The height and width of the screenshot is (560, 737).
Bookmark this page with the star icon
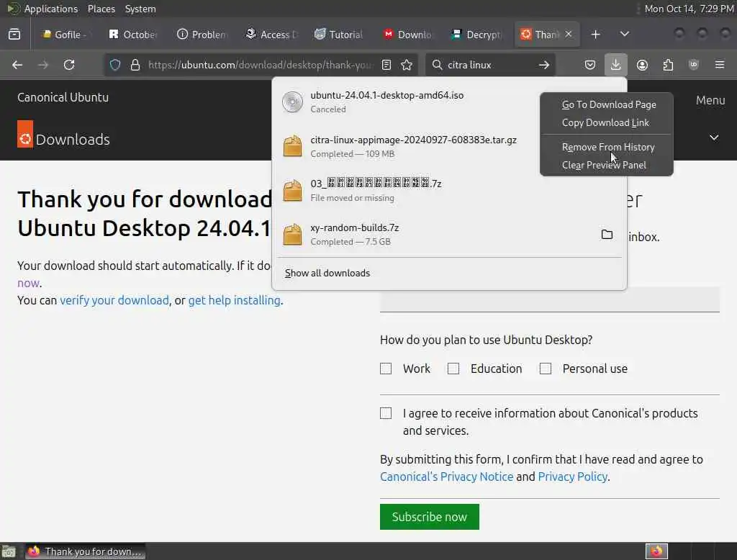407,65
